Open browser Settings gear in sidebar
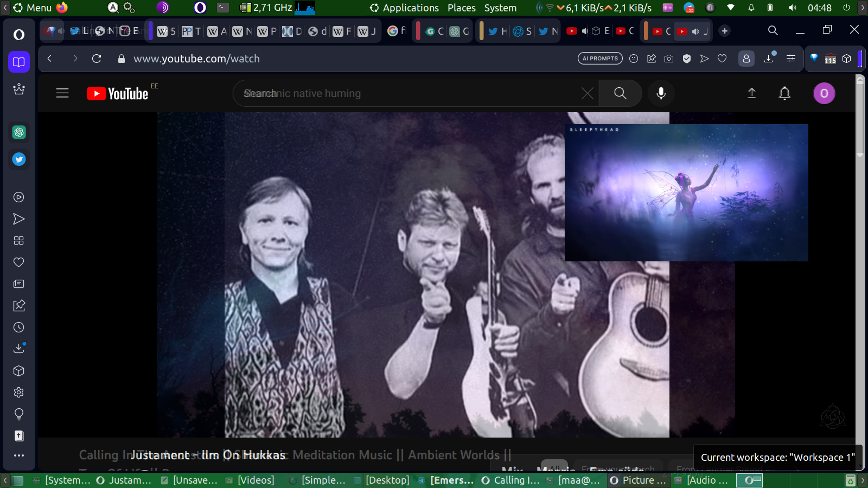 click(x=19, y=393)
